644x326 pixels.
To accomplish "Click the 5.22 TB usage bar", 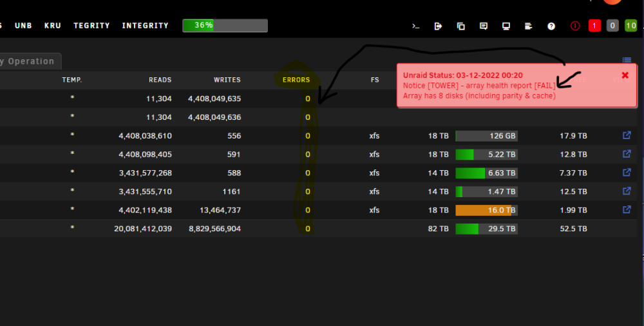I will tap(486, 154).
